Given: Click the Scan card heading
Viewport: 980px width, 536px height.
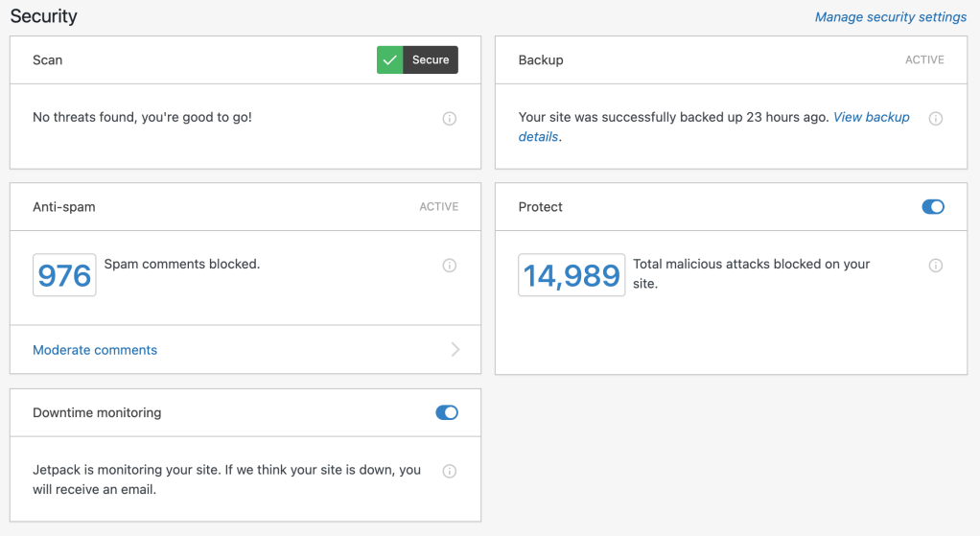Looking at the screenshot, I should [48, 60].
